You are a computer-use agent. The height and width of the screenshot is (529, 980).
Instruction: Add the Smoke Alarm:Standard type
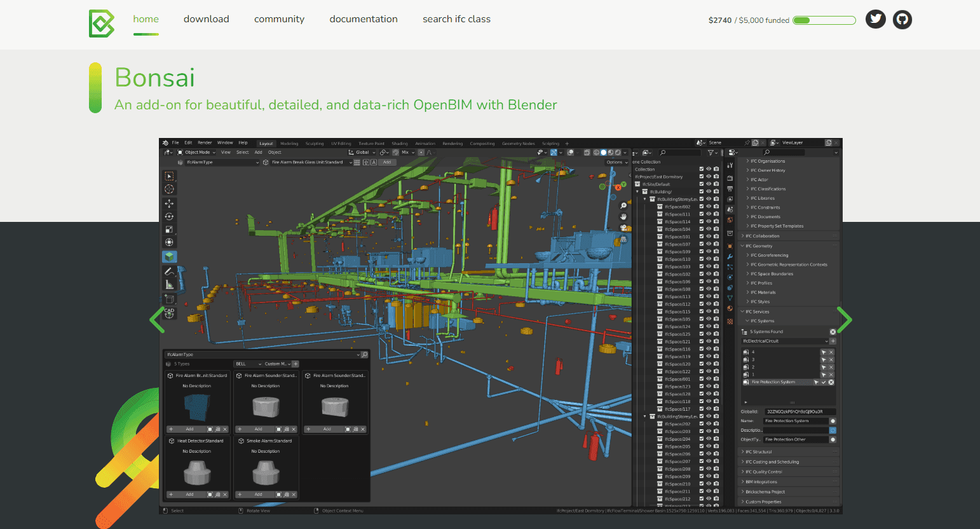pos(258,494)
